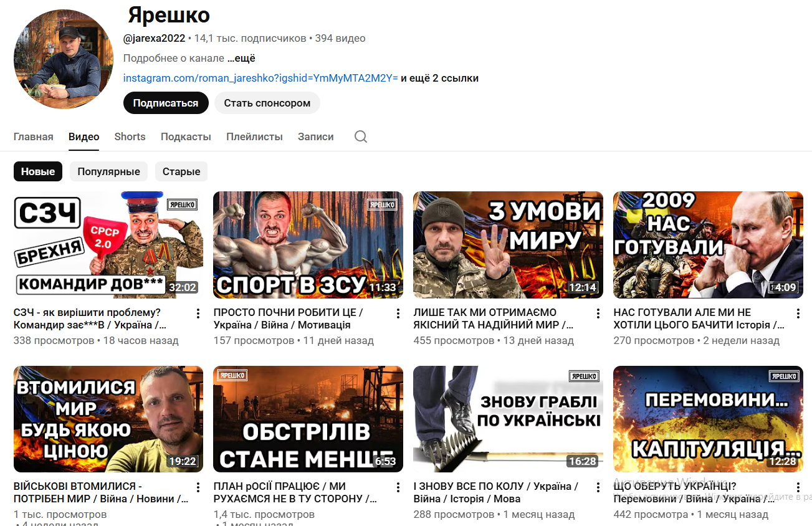The height and width of the screenshot is (526, 812).
Task: Open options menu for ПРОСТО ПОЧНИ РОБИТИ ЦЕ video
Action: 398,313
